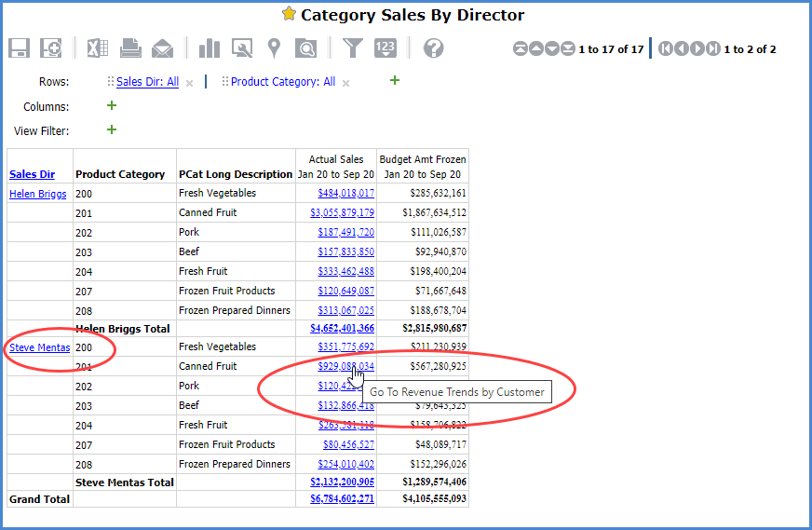Add a new View Filter

coord(113,130)
